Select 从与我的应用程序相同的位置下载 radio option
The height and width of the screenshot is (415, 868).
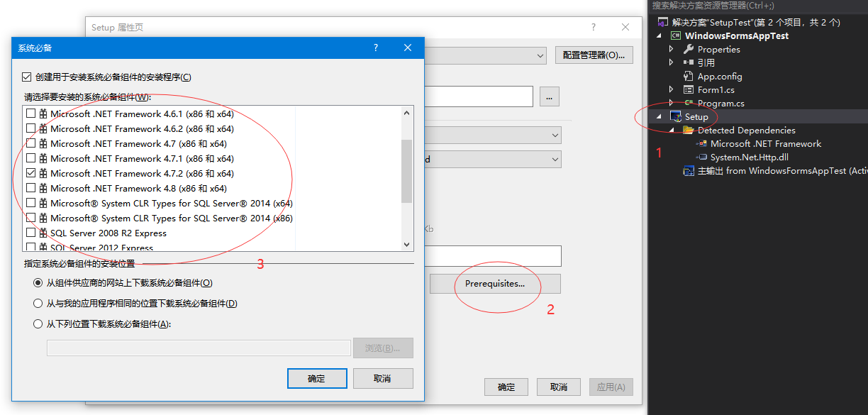point(38,303)
